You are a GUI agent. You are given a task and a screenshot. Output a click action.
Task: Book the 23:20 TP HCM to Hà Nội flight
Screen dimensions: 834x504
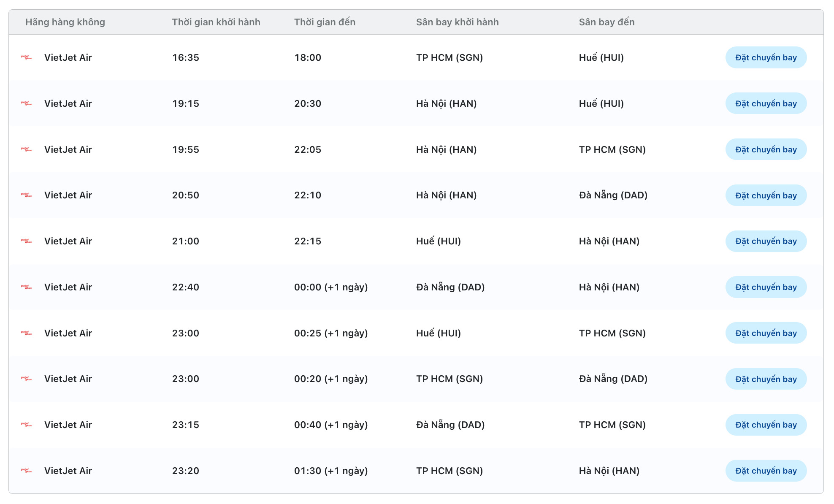(766, 471)
